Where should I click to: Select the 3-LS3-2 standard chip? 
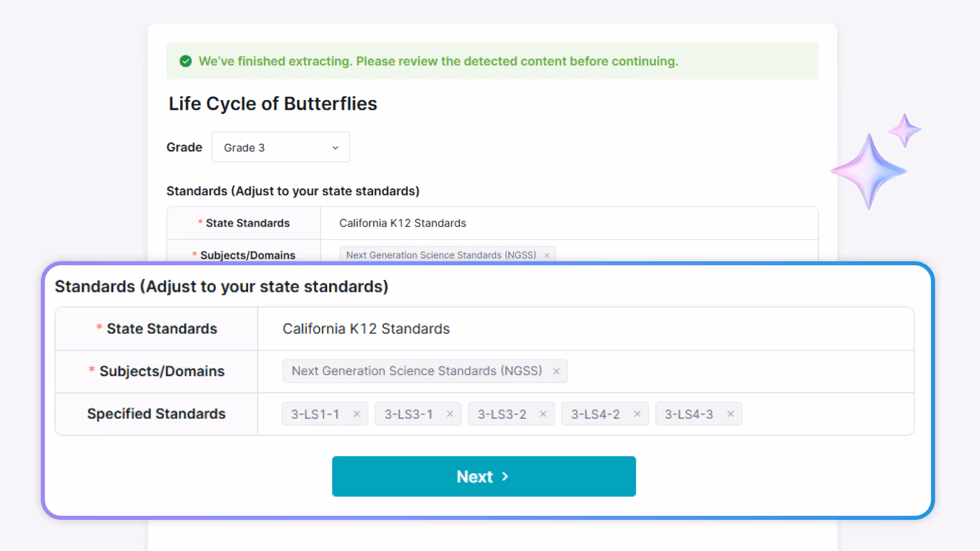502,414
